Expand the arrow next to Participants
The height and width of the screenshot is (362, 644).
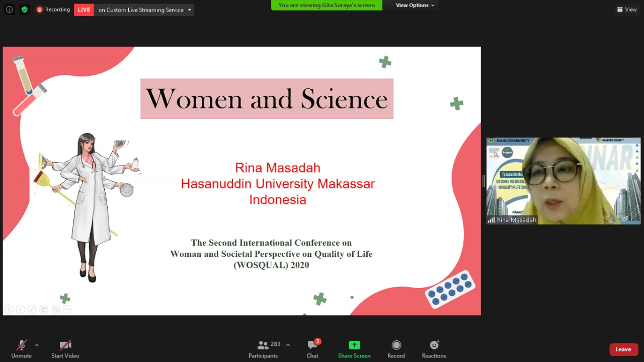288,345
